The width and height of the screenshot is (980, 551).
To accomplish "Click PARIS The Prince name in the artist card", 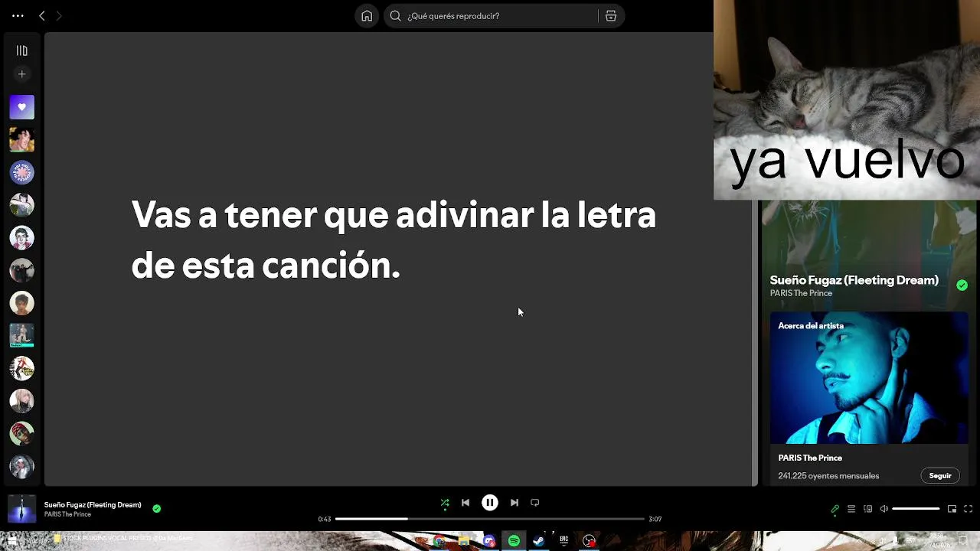I will (x=810, y=458).
